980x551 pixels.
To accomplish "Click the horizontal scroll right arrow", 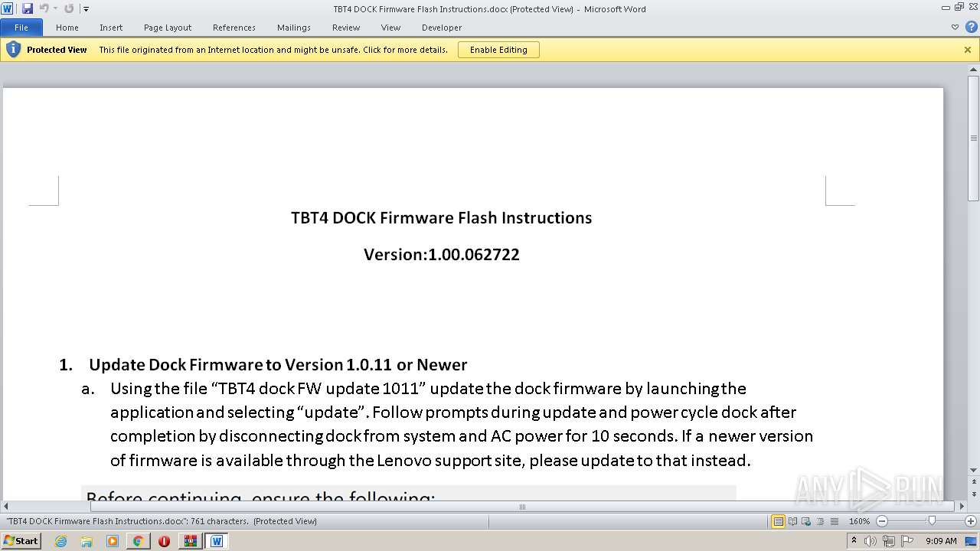I will (962, 507).
